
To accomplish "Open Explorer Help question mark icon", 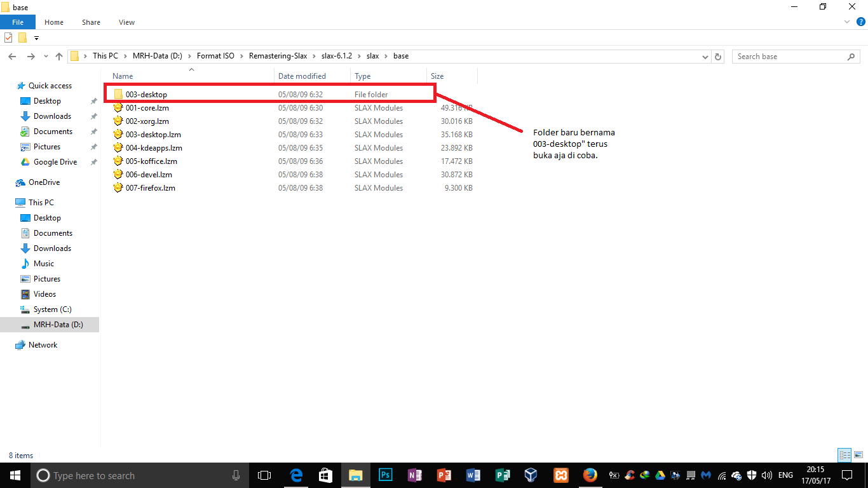I will (861, 22).
